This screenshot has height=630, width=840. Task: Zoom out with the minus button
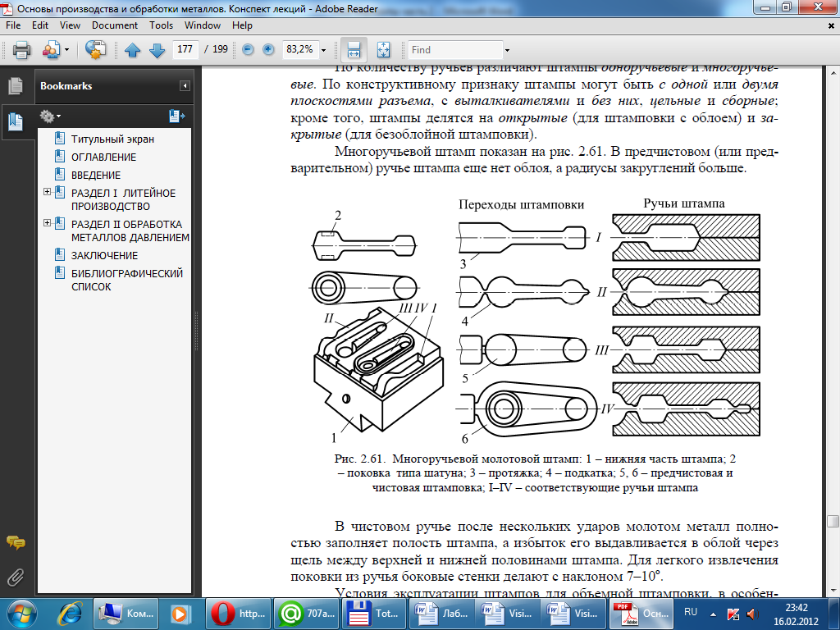point(248,50)
